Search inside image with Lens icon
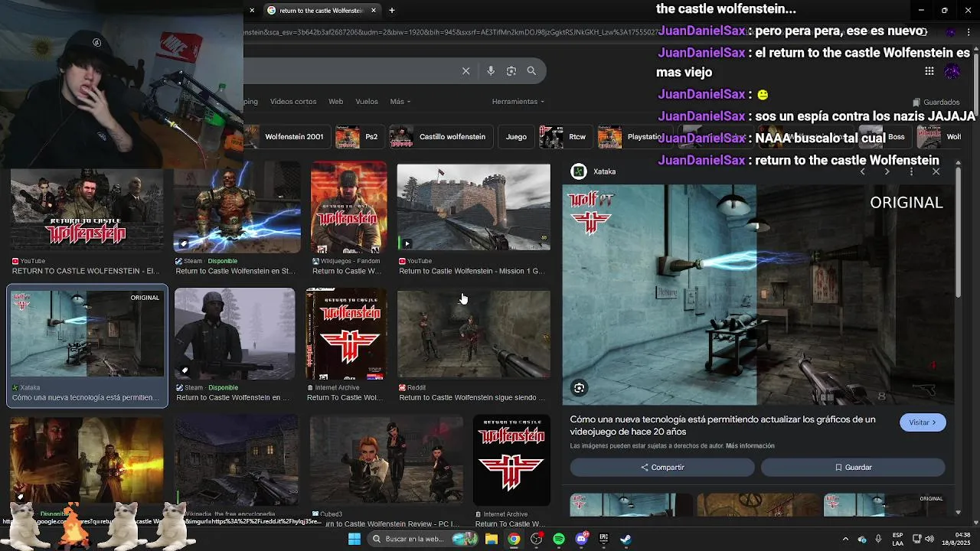This screenshot has height=551, width=980. click(x=580, y=388)
